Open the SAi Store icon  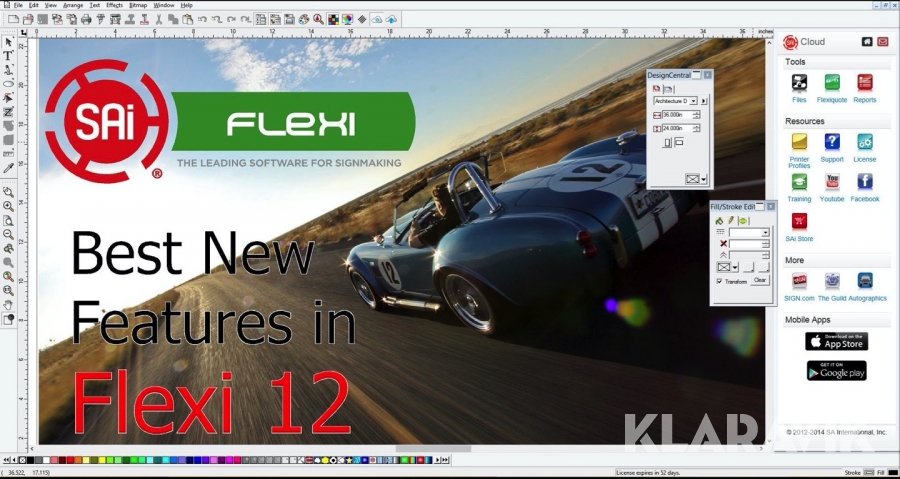799,221
